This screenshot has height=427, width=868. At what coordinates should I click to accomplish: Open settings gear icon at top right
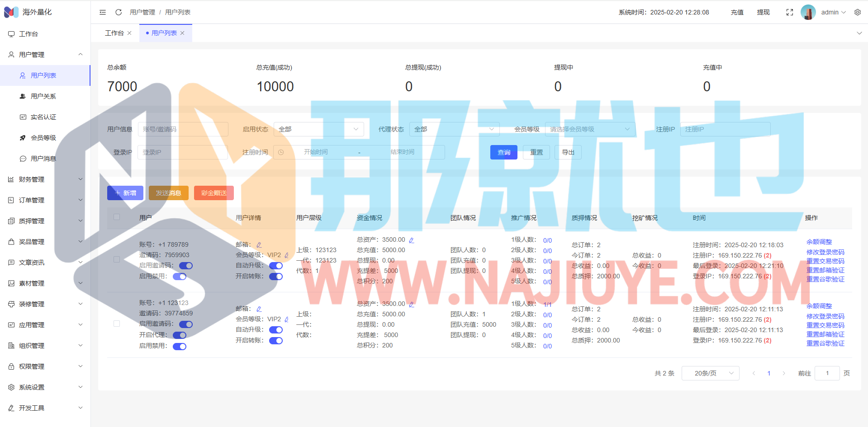pyautogui.click(x=858, y=12)
